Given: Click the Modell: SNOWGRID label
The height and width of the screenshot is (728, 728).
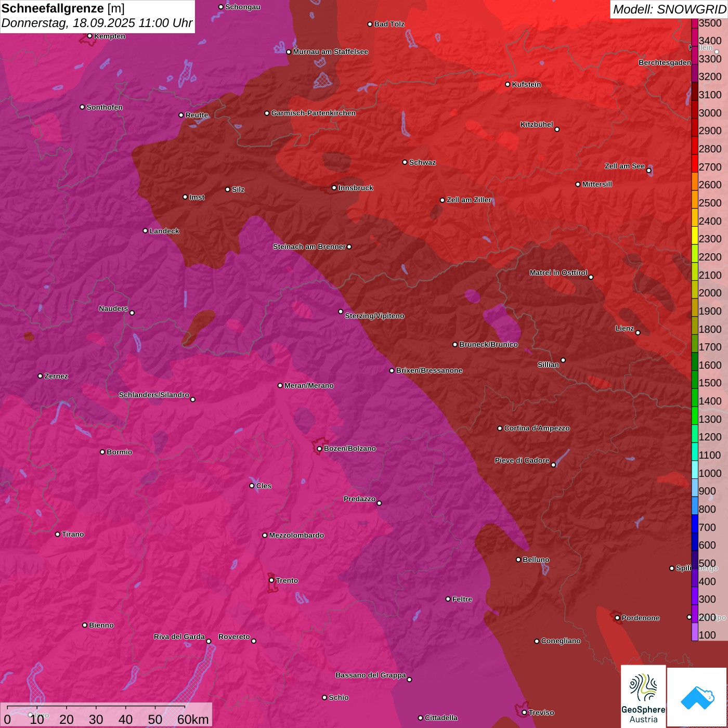Looking at the screenshot, I should (x=669, y=9).
